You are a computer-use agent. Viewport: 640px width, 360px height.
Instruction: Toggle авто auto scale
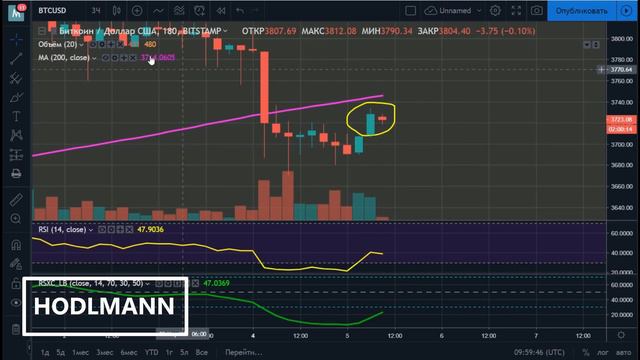click(623, 352)
